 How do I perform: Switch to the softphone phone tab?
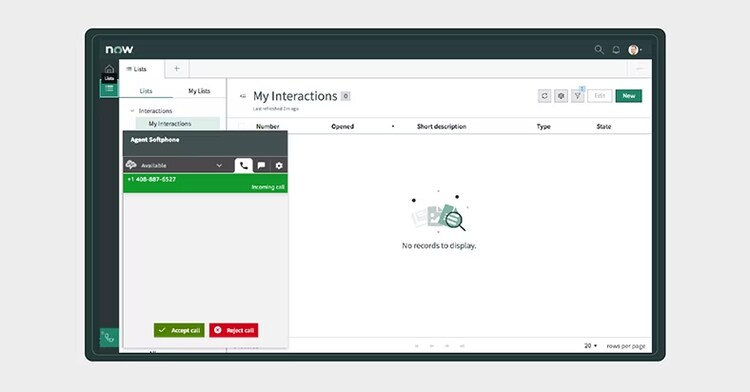(x=243, y=165)
